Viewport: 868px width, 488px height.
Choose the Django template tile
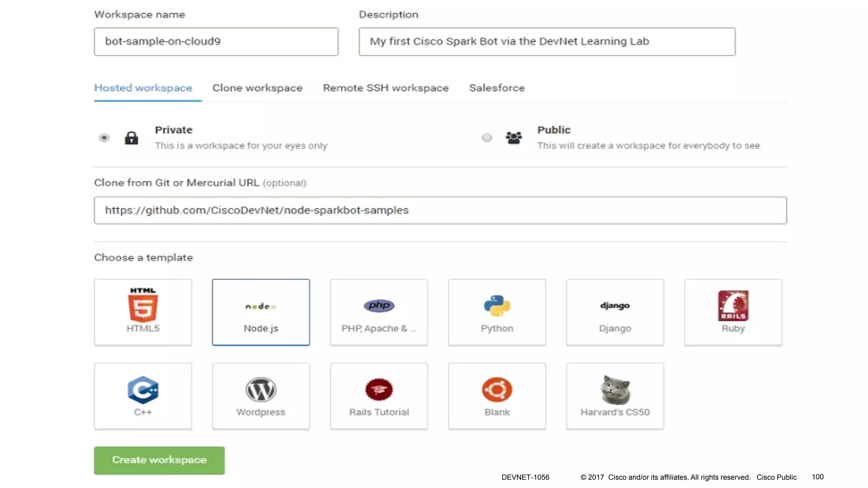(x=615, y=312)
